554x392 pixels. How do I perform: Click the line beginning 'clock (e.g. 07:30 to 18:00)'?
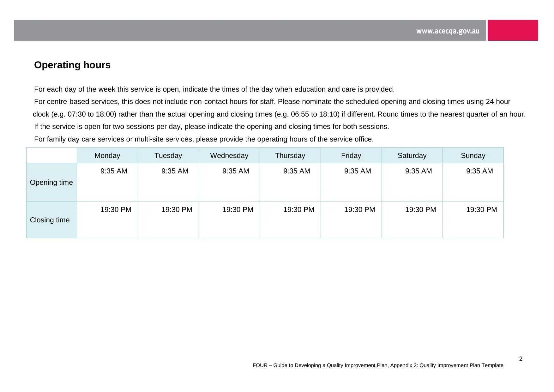tap(279, 114)
